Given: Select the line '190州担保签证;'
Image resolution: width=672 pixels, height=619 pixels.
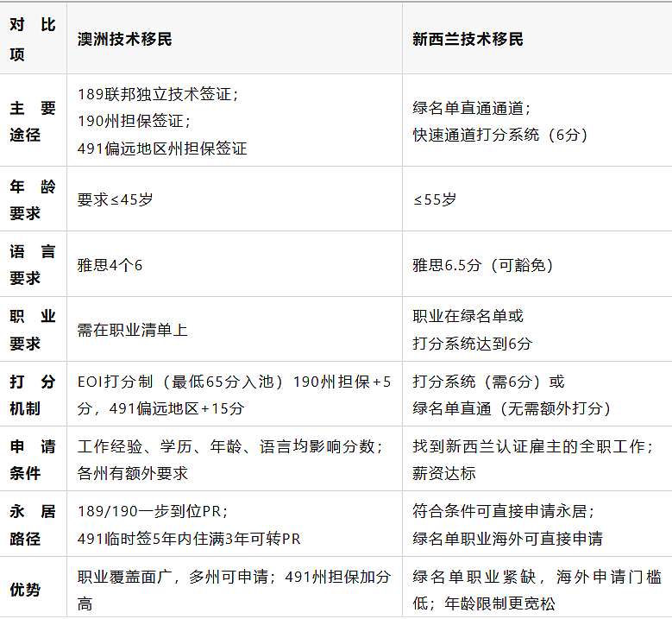Looking at the screenshot, I should click(x=135, y=121).
